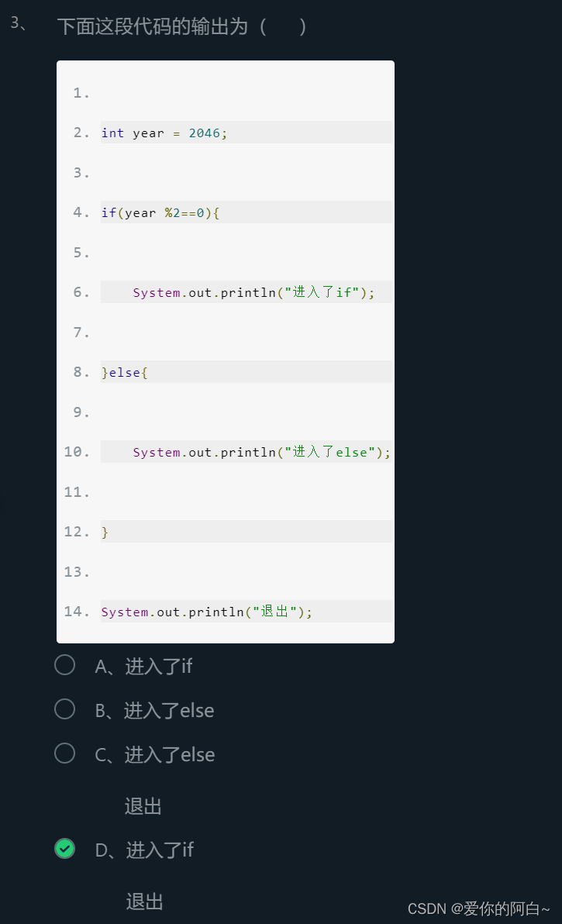Viewport: 562px width, 924px height.
Task: Click the answer label D 进入了if
Action: pyautogui.click(x=143, y=850)
